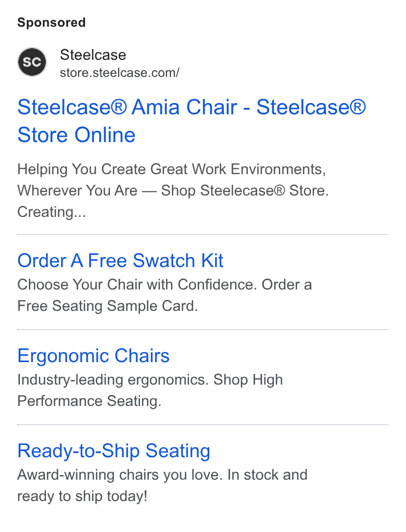
Task: Select the Steelcase advertiser name
Action: (x=93, y=55)
